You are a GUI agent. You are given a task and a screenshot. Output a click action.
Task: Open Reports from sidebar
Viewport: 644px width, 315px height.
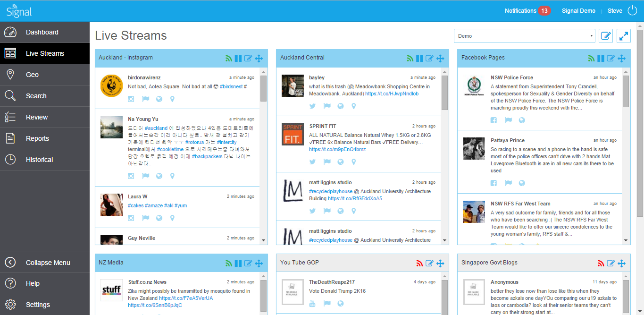(45, 138)
